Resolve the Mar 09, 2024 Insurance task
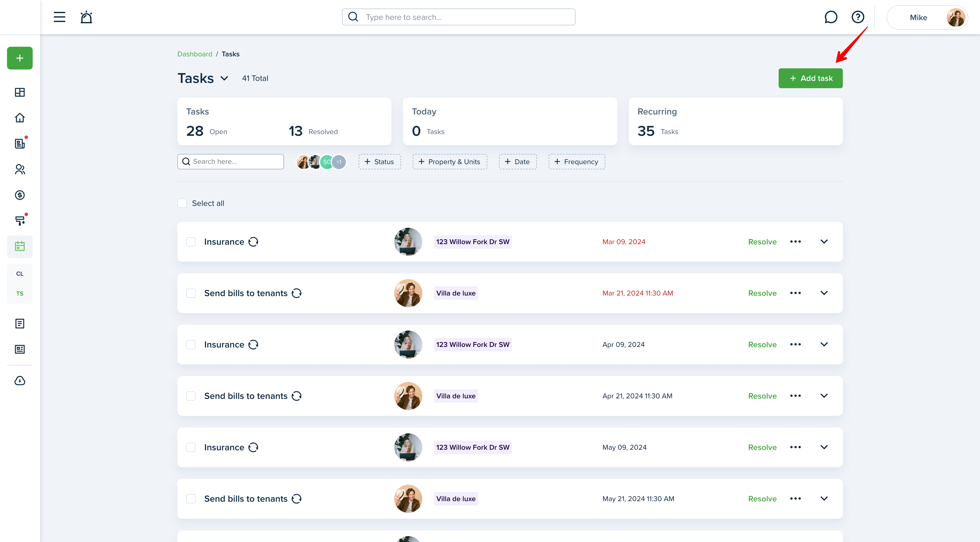The image size is (980, 542). coord(762,242)
